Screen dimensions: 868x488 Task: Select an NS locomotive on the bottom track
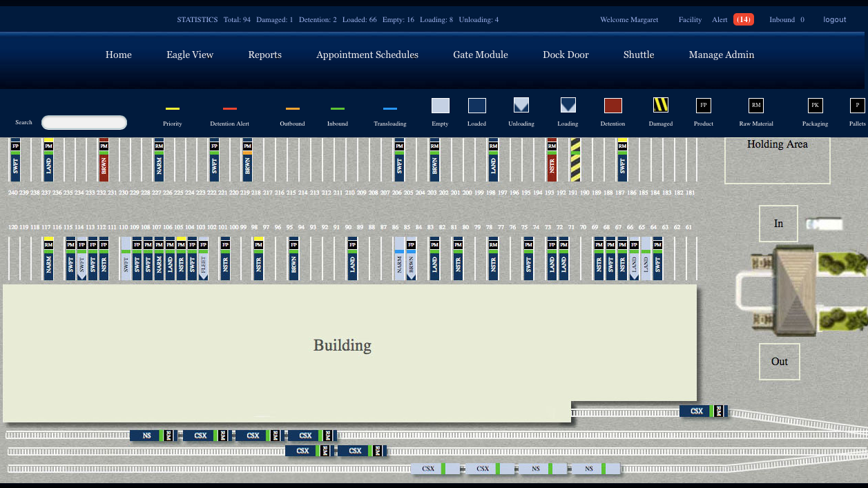click(536, 469)
